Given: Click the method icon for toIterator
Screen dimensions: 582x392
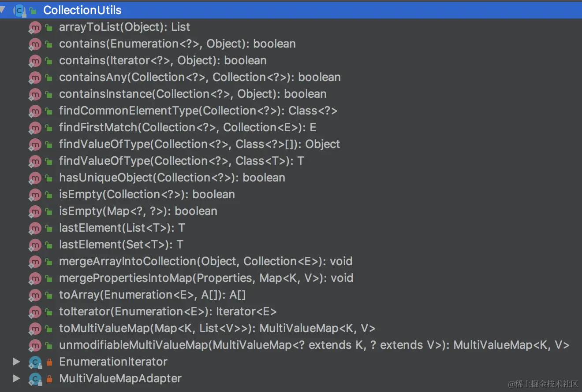Looking at the screenshot, I should (x=35, y=312).
